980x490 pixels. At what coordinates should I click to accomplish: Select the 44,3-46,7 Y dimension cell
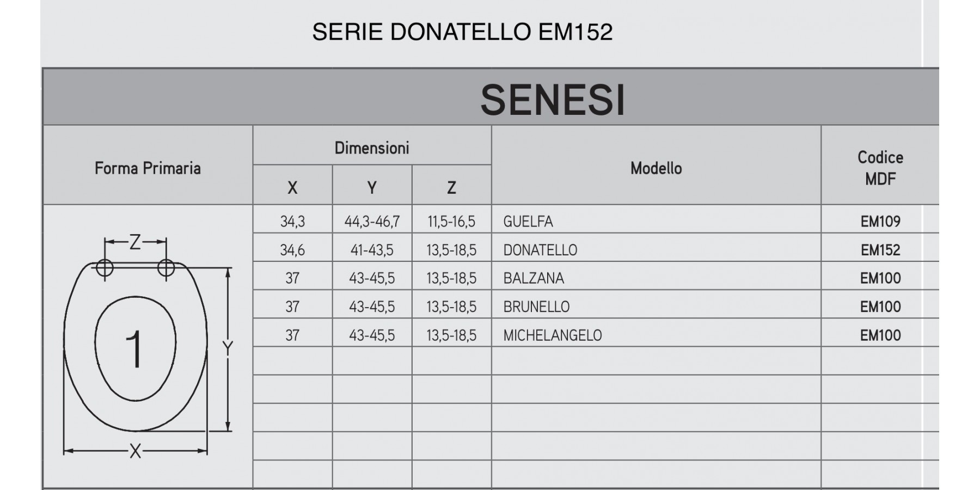[372, 222]
